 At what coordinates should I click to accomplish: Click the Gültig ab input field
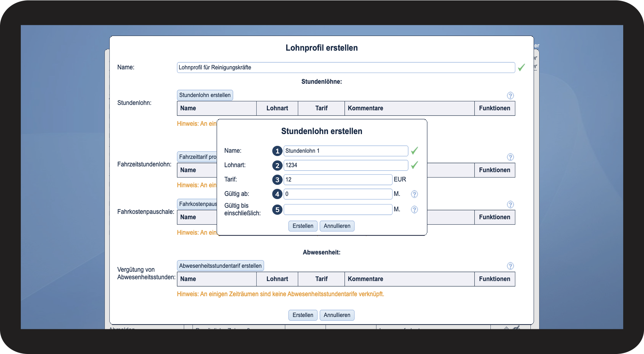[337, 194]
